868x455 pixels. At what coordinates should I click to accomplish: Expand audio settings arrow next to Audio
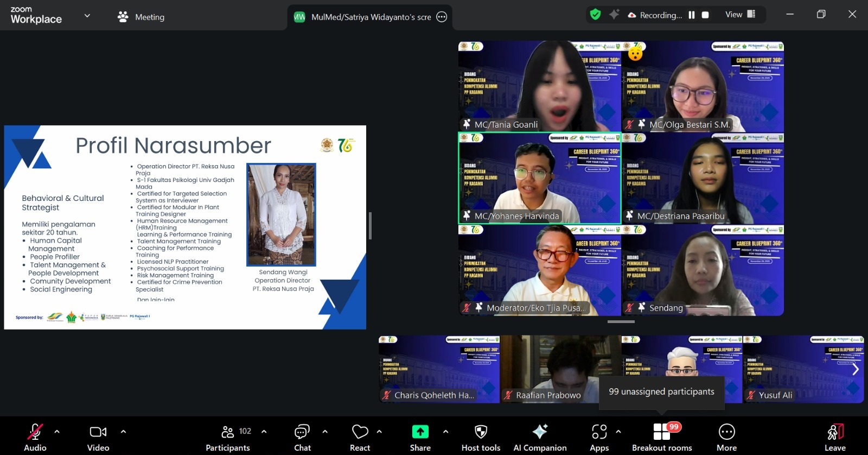point(57,432)
